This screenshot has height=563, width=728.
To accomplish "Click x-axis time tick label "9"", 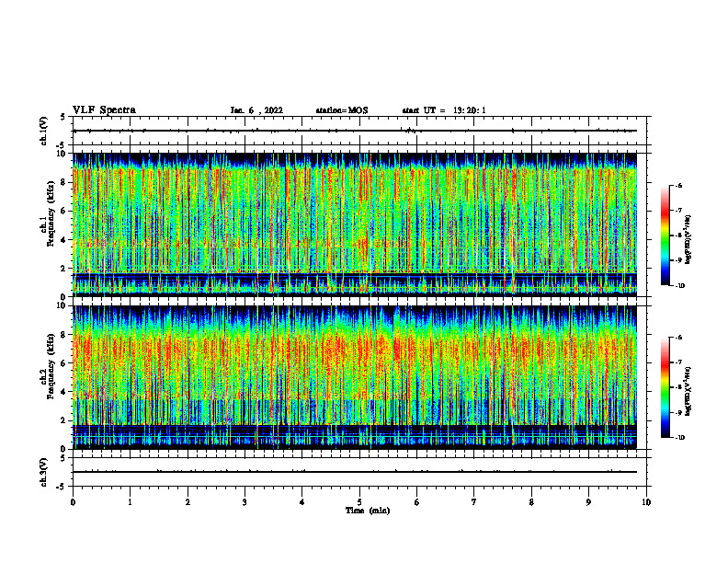I will click(588, 502).
